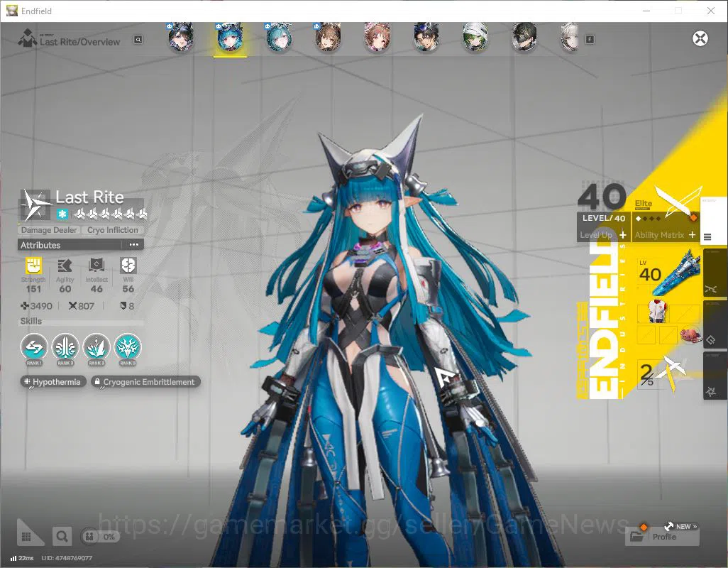Select the teal-haired operator portrait
This screenshot has height=568, width=728.
[x=279, y=38]
